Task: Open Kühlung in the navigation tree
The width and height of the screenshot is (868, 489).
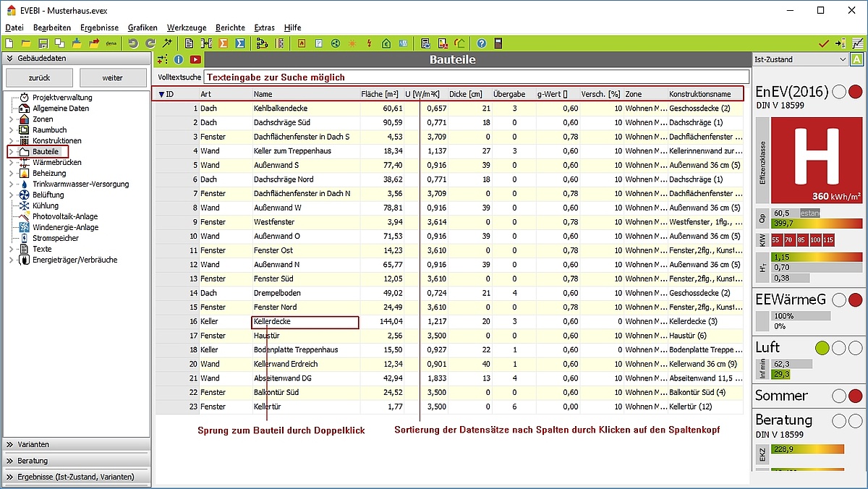Action: tap(46, 205)
